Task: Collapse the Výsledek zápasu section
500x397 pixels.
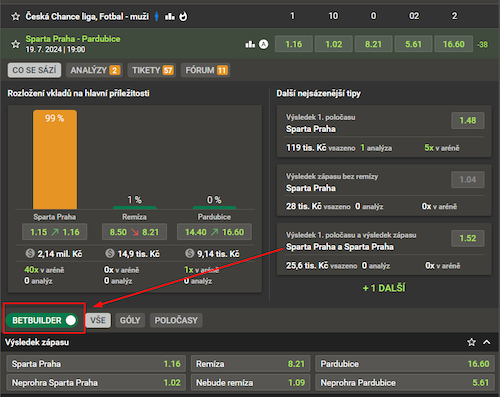Action: 487,342
